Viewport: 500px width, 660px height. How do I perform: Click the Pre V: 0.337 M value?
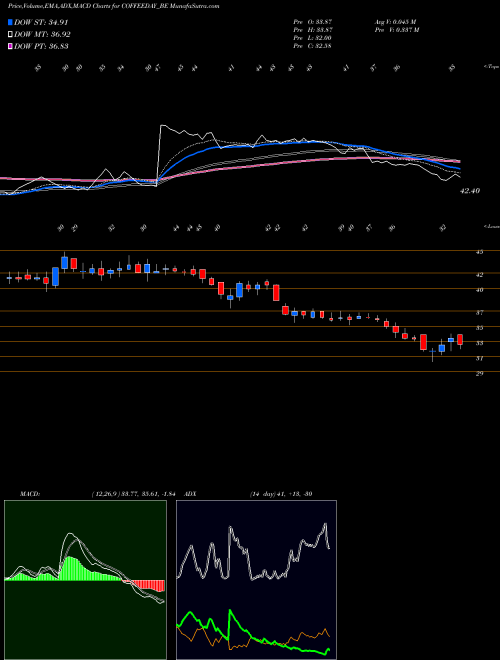click(398, 30)
